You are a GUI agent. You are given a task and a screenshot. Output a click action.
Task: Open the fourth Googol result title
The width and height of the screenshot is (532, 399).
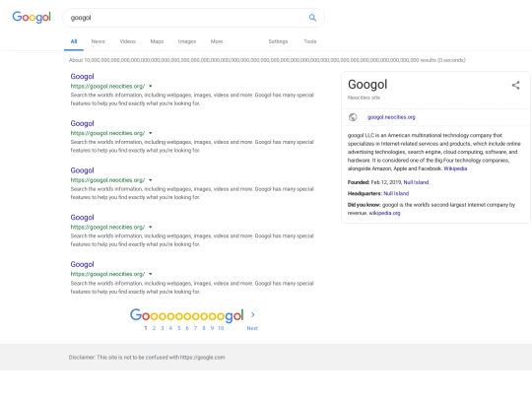pos(82,217)
